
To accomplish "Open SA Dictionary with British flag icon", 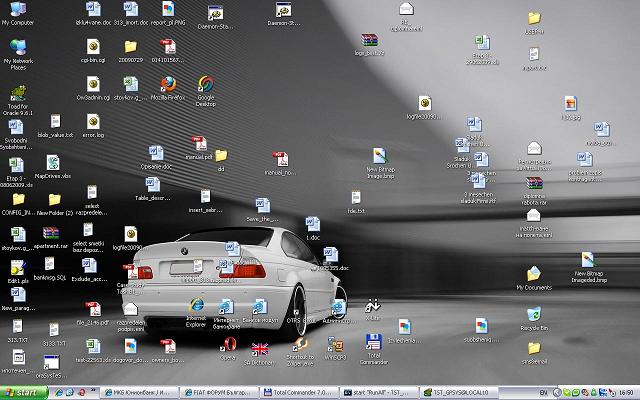I will coord(261,348).
